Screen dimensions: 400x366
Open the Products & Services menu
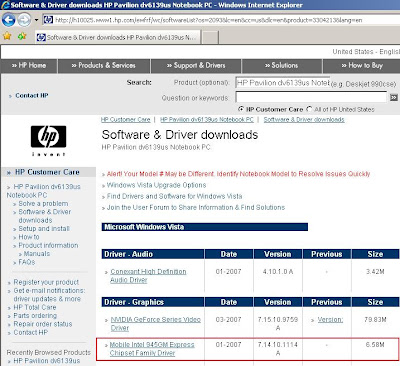click(104, 66)
